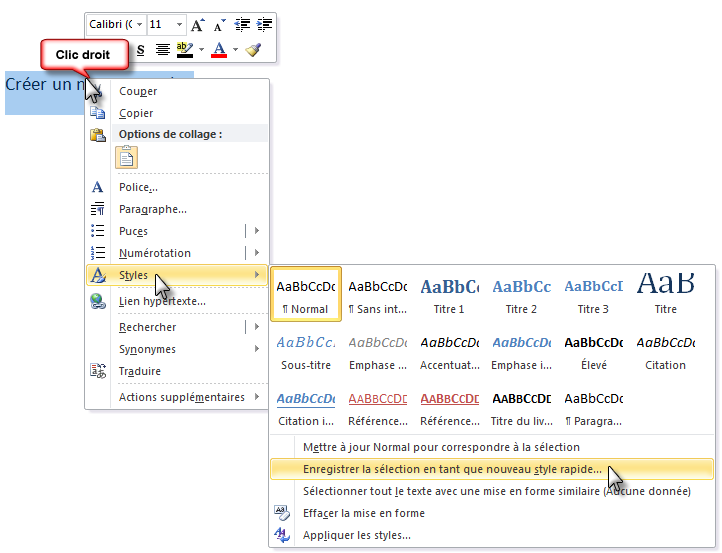Open the highlight color dropdown arrow
Image resolution: width=722 pixels, height=553 pixels.
tap(201, 49)
